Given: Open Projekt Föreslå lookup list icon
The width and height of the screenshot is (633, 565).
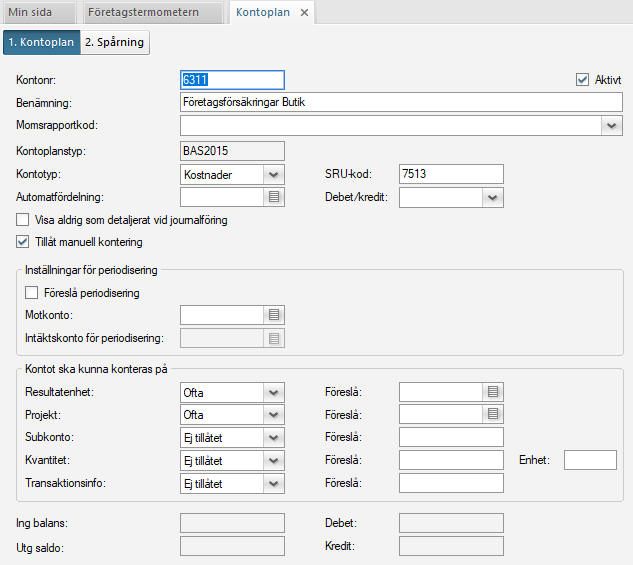Looking at the screenshot, I should click(x=493, y=414).
